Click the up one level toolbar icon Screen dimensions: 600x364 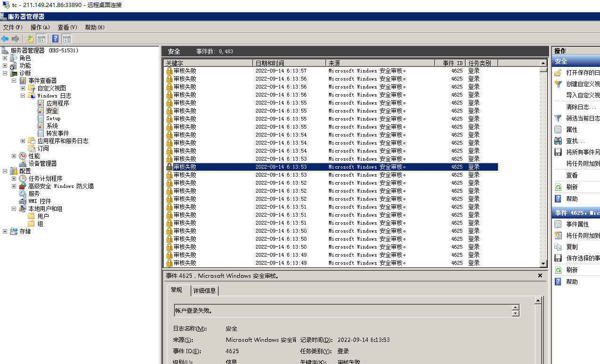pos(30,39)
